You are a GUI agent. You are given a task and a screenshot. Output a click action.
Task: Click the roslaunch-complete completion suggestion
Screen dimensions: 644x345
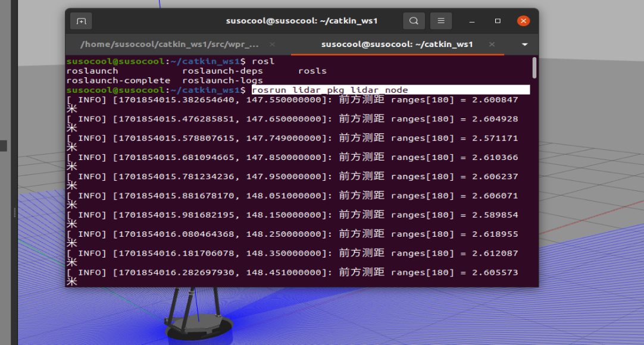tap(118, 81)
